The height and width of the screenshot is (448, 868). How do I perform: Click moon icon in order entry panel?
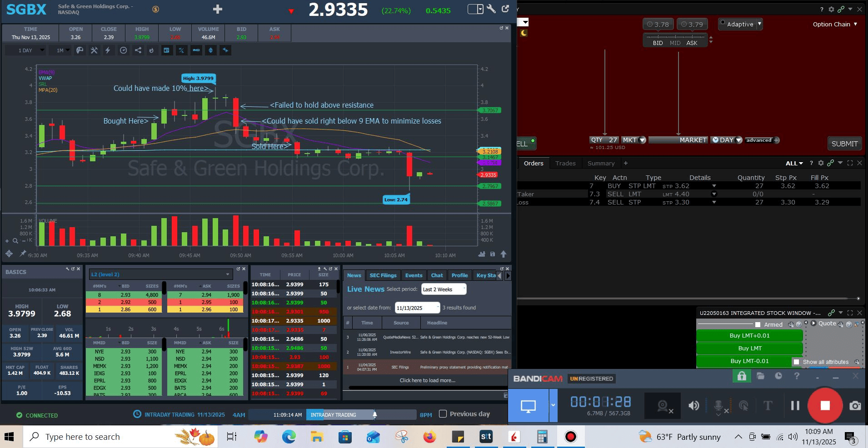[524, 33]
